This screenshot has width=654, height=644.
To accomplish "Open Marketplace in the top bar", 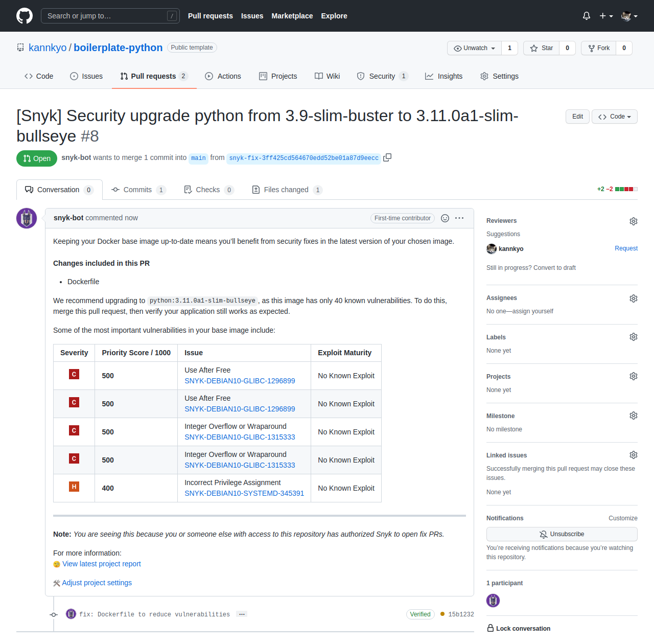I will [292, 16].
